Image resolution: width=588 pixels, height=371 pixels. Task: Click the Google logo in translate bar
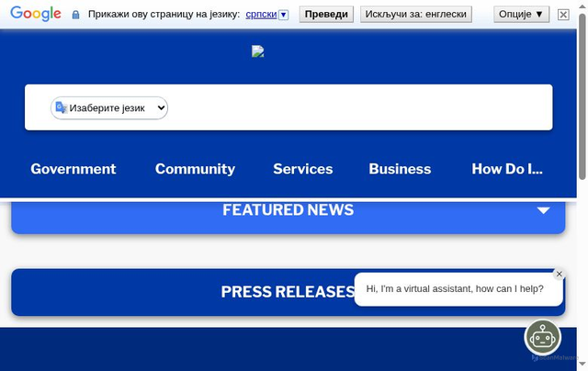(x=36, y=15)
